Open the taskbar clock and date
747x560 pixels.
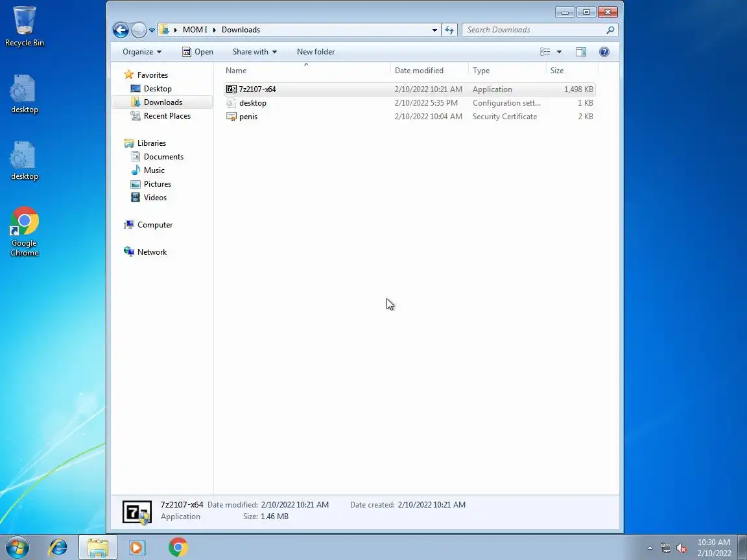click(x=714, y=548)
